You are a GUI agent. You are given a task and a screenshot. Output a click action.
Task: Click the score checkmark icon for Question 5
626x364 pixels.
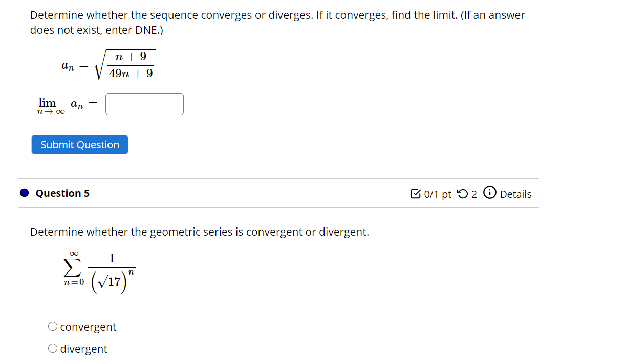(416, 194)
